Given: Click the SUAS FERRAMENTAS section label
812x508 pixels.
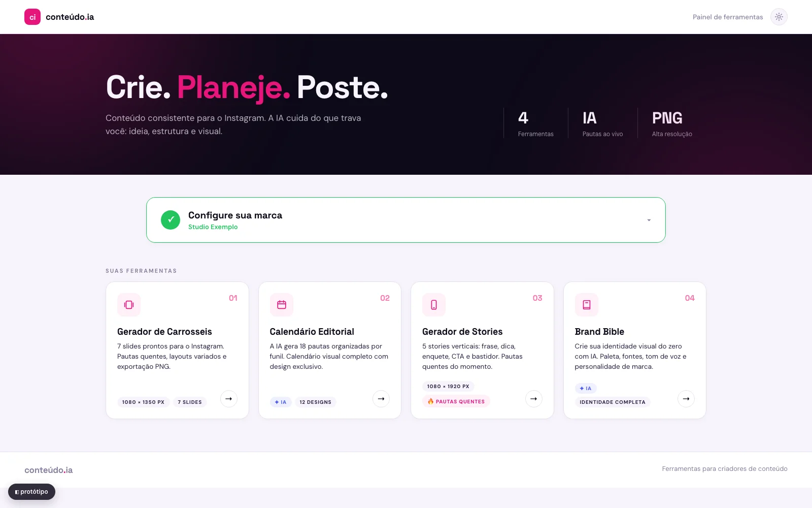Looking at the screenshot, I should (141, 271).
